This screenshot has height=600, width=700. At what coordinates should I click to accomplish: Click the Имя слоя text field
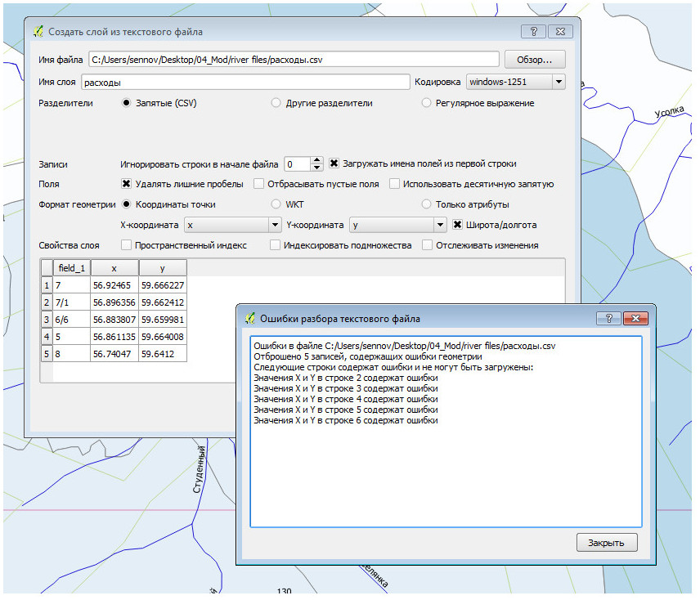tap(244, 83)
